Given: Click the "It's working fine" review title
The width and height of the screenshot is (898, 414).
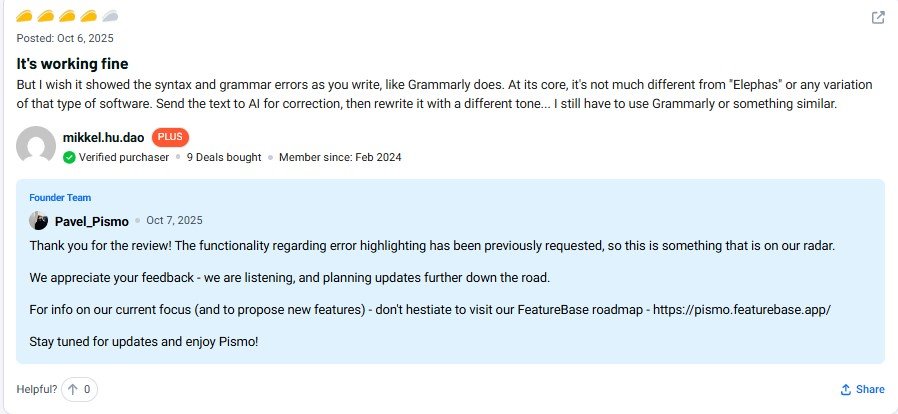Looking at the screenshot, I should pyautogui.click(x=72, y=63).
